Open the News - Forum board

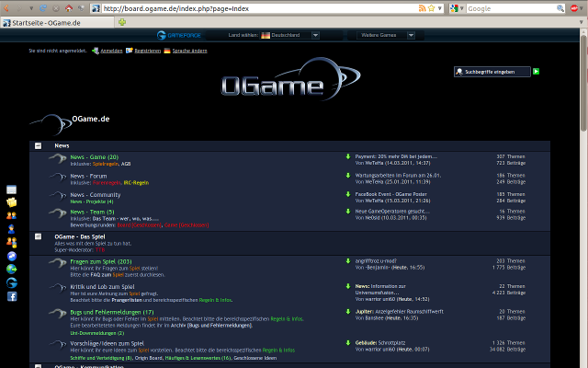tap(88, 176)
